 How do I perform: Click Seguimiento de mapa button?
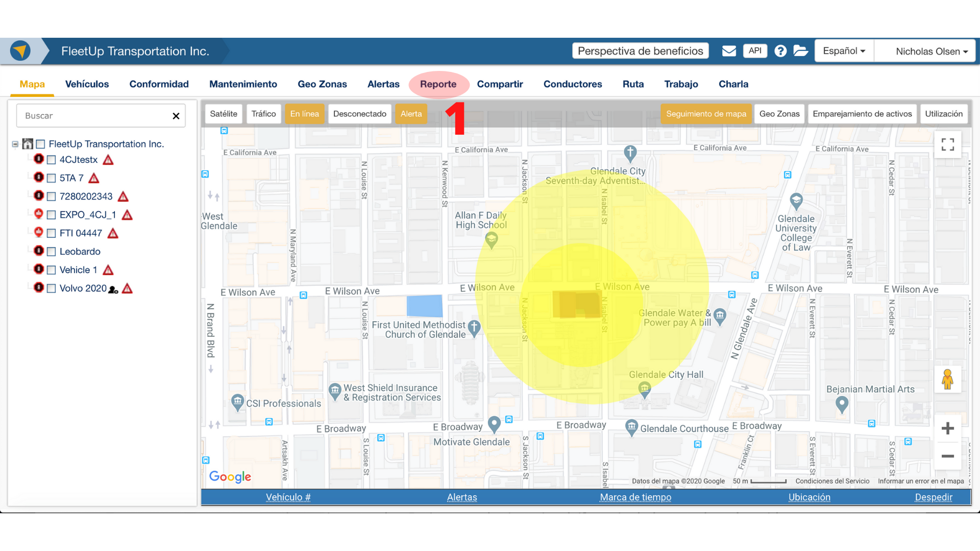706,114
